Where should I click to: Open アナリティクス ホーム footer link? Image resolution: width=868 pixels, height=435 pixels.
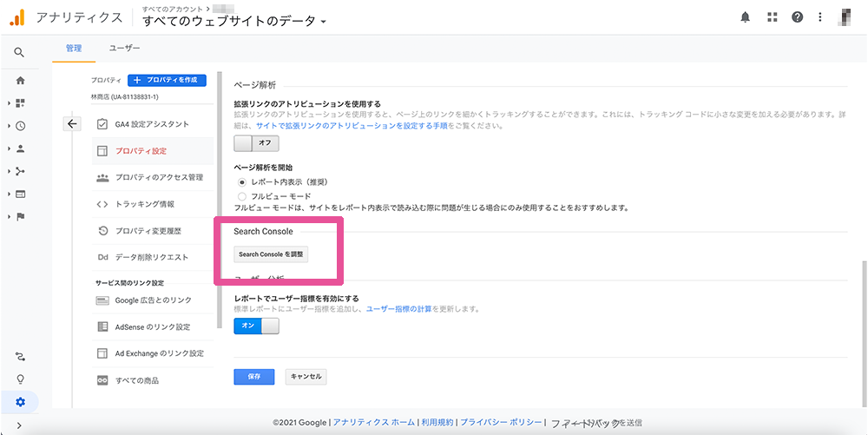point(373,422)
